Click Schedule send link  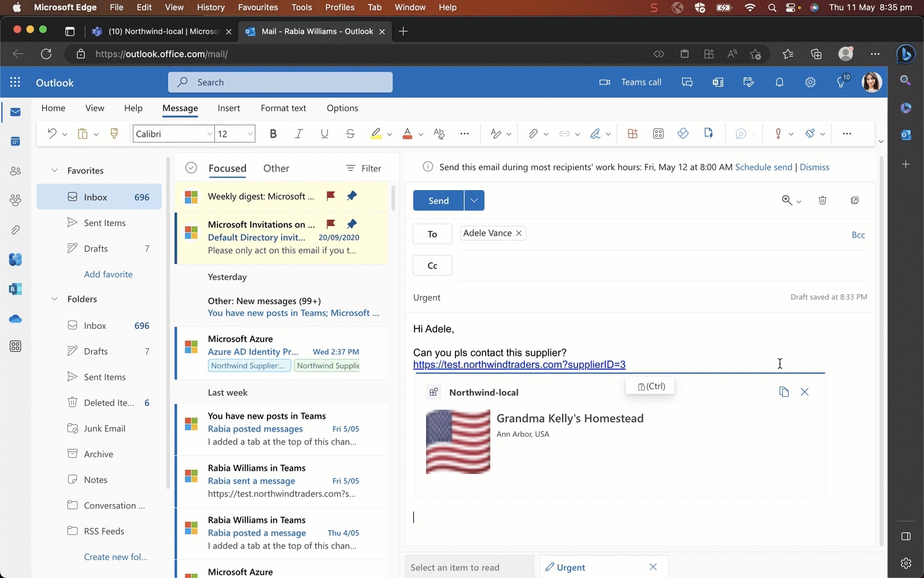click(x=764, y=167)
